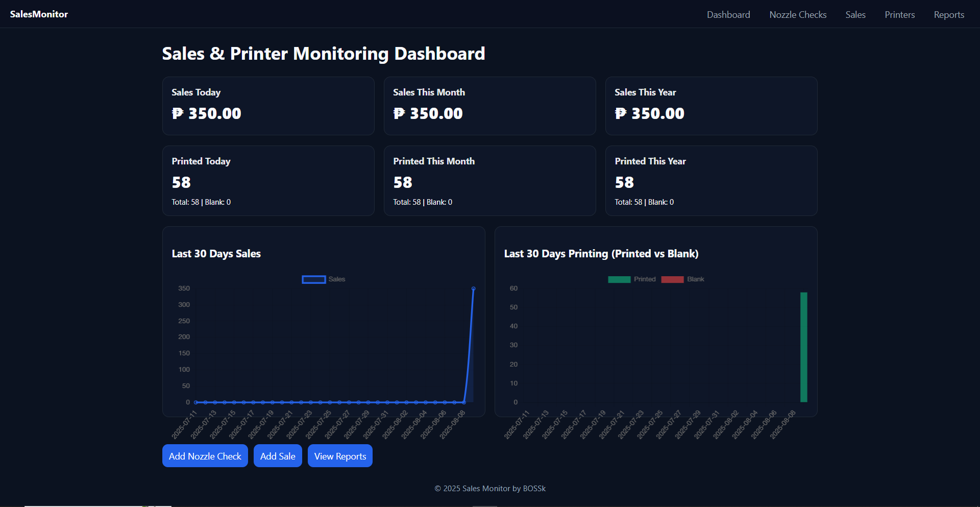Click the Add Nozzle Check button

tap(205, 455)
